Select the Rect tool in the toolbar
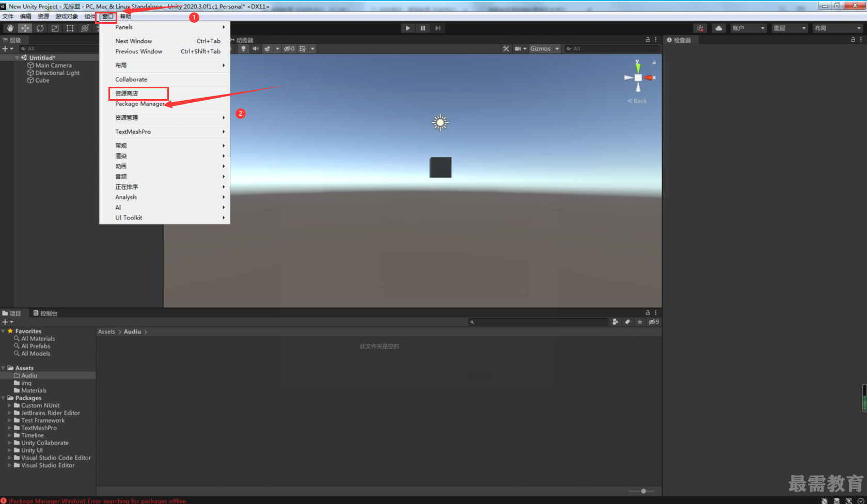This screenshot has width=867, height=504. (70, 28)
